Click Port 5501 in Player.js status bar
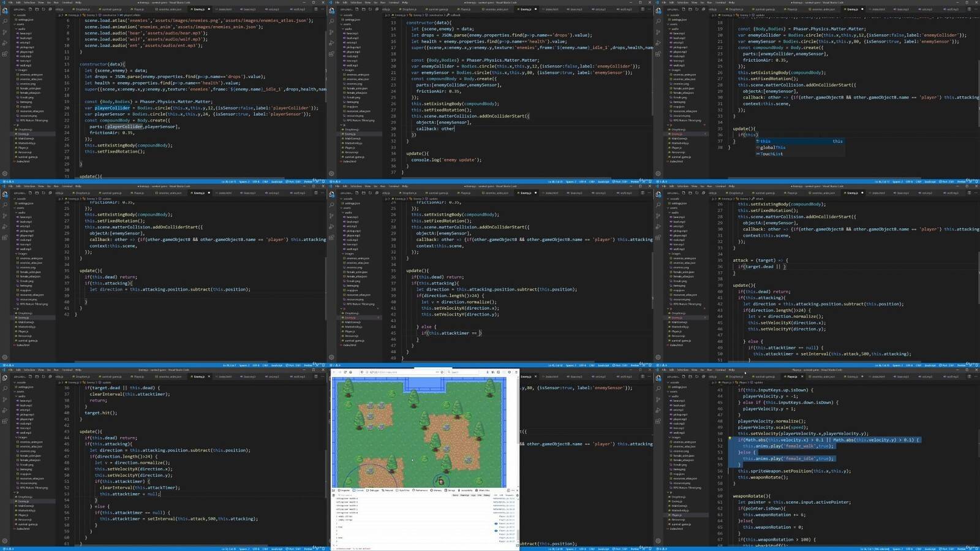Screen dimensions: 980x551 point(945,549)
